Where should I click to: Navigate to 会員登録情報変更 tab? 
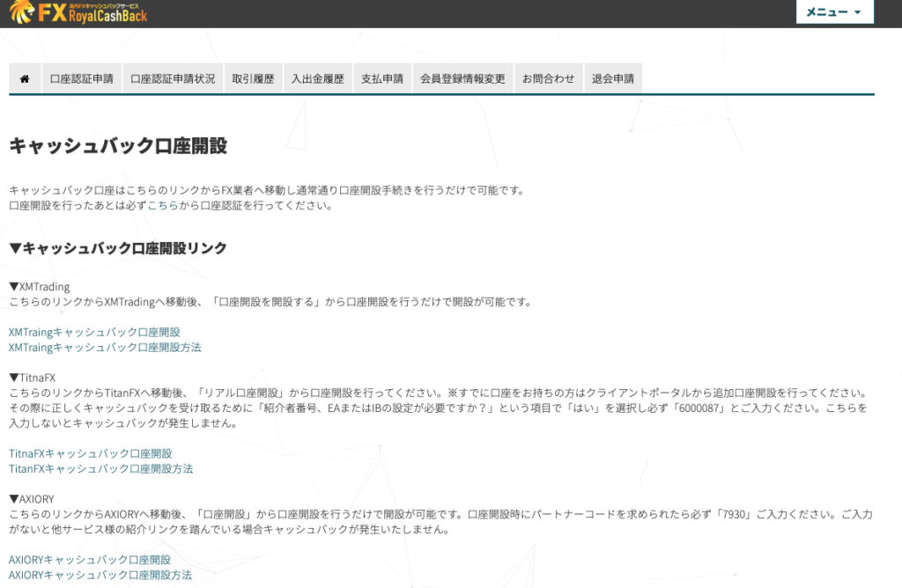[x=462, y=78]
